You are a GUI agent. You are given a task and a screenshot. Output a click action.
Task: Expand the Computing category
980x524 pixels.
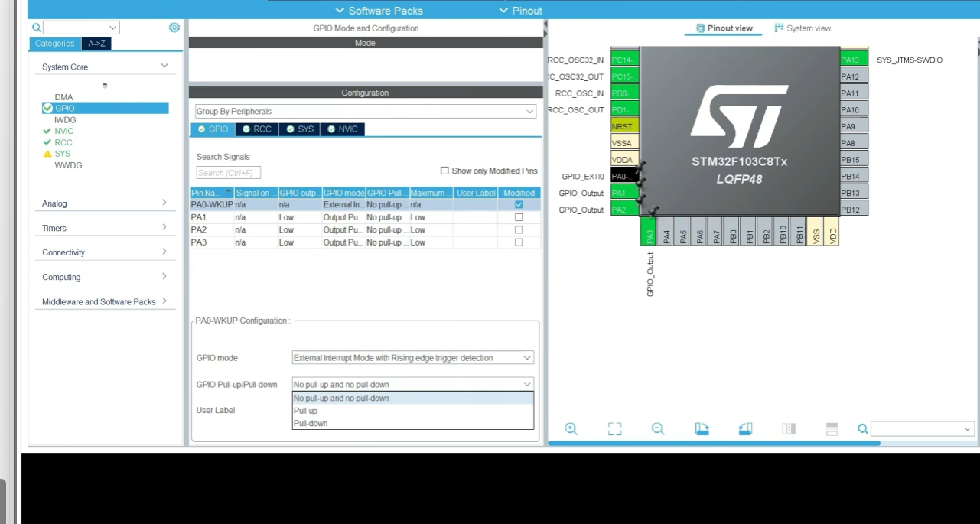(164, 276)
